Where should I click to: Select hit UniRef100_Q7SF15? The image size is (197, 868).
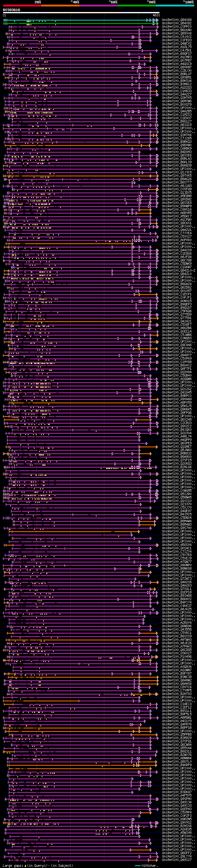(x=177, y=460)
